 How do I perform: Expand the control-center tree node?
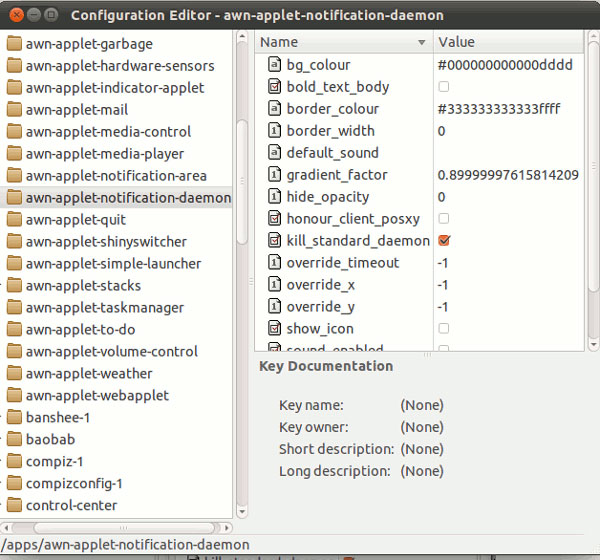pos(3,506)
